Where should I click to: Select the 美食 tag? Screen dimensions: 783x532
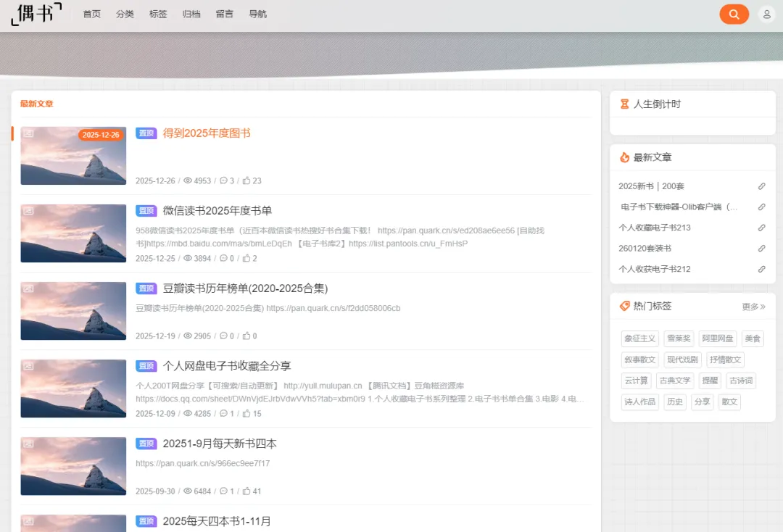point(753,338)
